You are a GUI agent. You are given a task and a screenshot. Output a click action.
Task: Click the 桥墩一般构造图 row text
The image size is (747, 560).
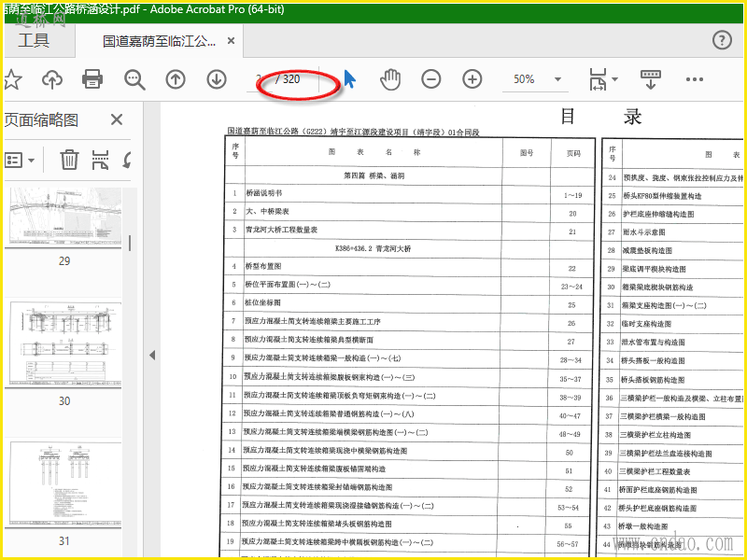point(642,526)
